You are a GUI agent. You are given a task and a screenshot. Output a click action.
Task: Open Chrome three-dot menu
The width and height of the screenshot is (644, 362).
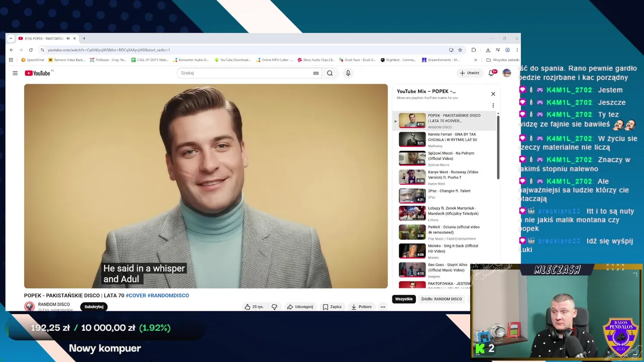click(x=517, y=50)
